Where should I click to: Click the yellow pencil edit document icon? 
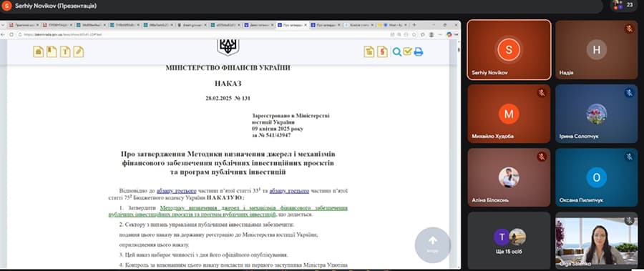pyautogui.click(x=79, y=51)
